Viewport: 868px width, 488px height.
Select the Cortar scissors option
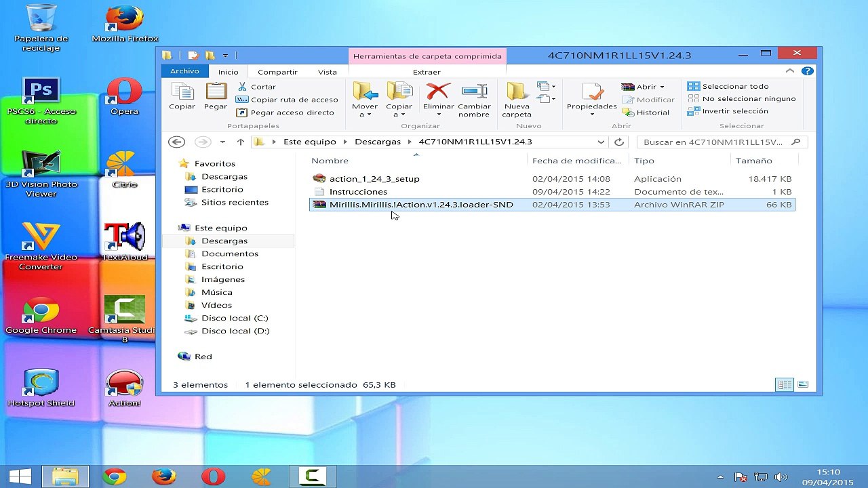(x=256, y=87)
